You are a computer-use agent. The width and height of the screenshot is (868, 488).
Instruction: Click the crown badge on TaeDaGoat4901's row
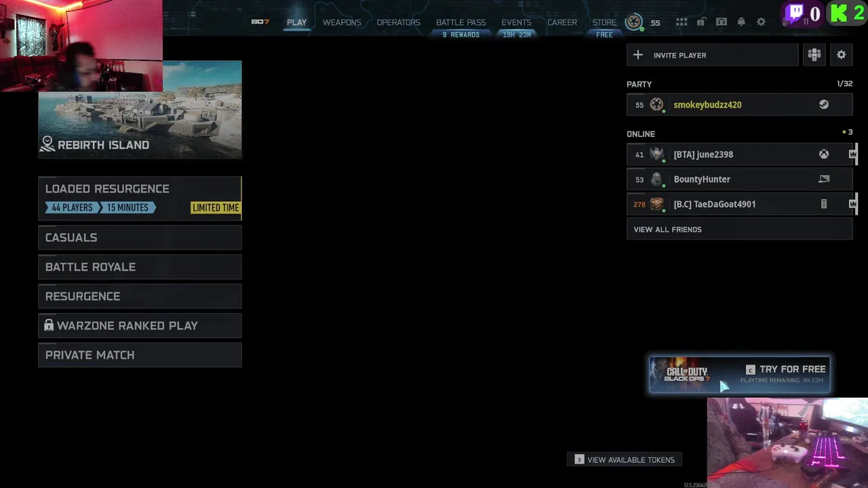pos(852,204)
